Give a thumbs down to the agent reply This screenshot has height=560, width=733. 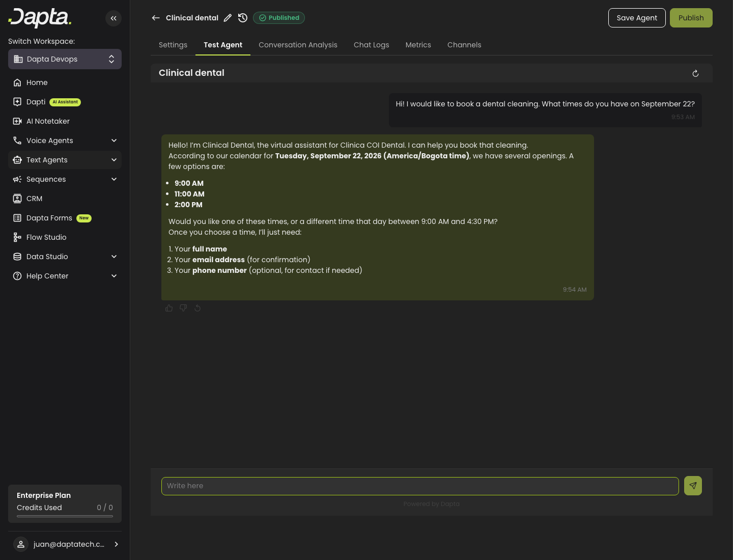[183, 308]
